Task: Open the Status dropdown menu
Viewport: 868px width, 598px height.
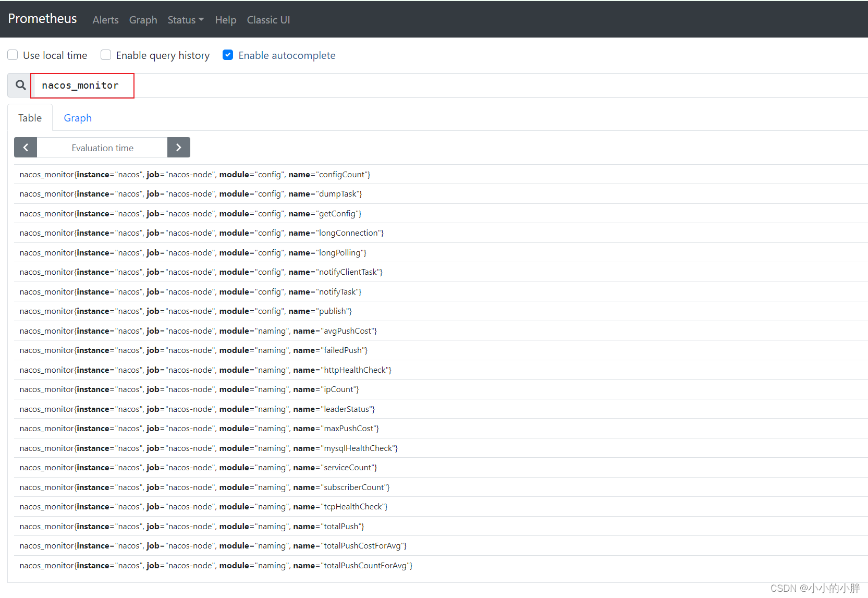Action: point(186,20)
